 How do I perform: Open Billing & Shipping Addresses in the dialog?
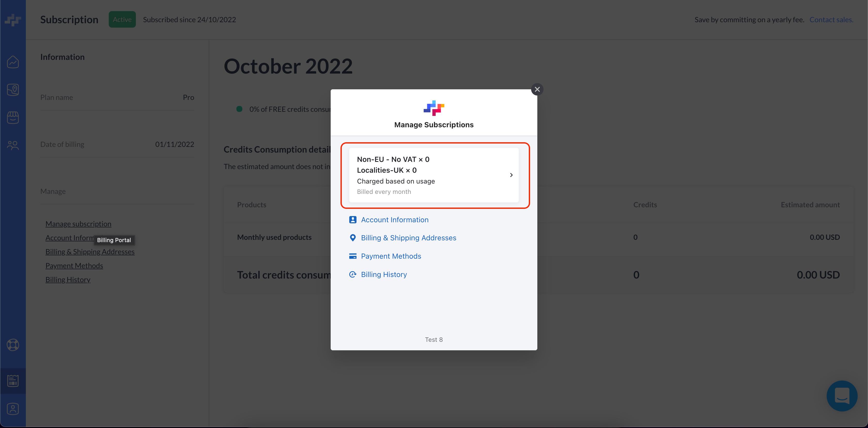click(408, 238)
